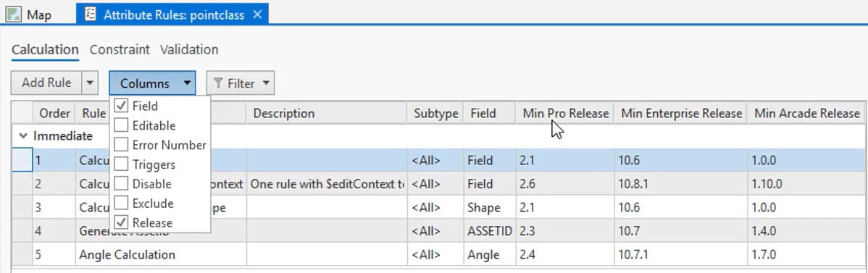Uncheck the Field column checkbox

coord(121,106)
